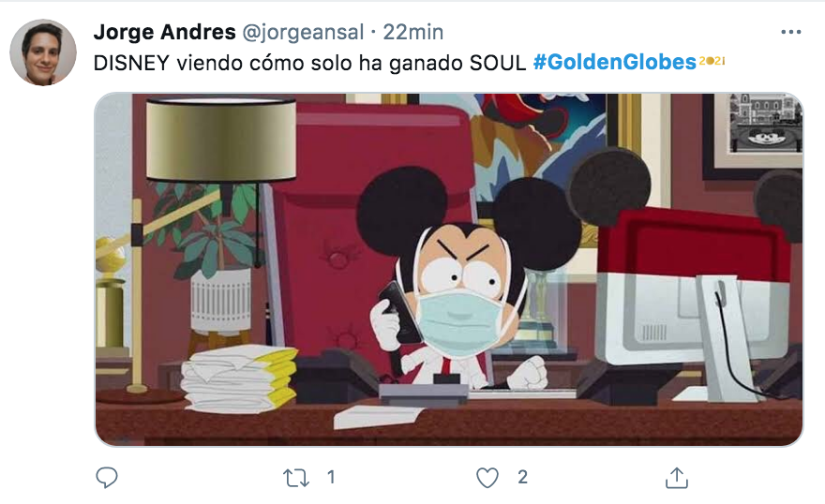Open the Jorge Andres display name link
Viewport: 825px width, 504px height.
(x=164, y=32)
